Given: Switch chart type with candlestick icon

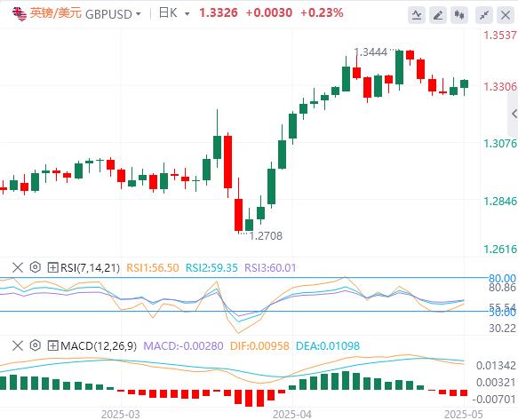Looking at the screenshot, I should [459, 15].
